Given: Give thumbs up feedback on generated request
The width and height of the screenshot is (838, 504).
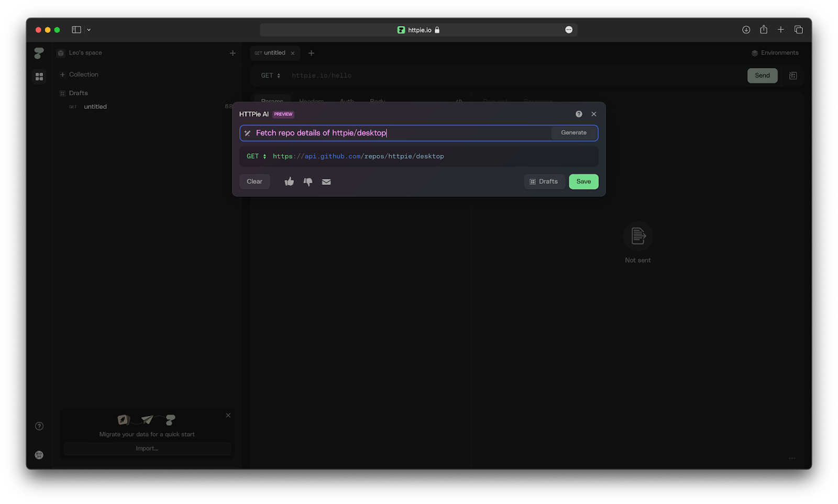Looking at the screenshot, I should coord(289,182).
